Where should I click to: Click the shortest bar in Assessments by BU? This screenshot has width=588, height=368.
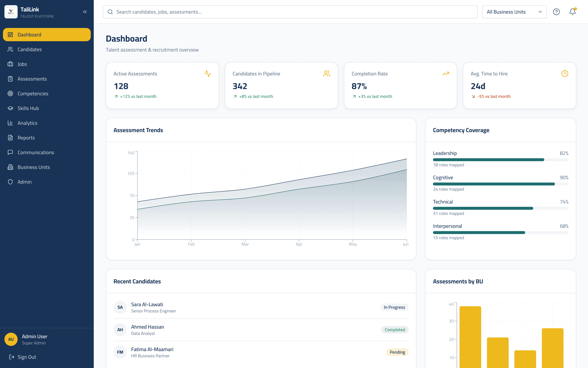(525, 359)
